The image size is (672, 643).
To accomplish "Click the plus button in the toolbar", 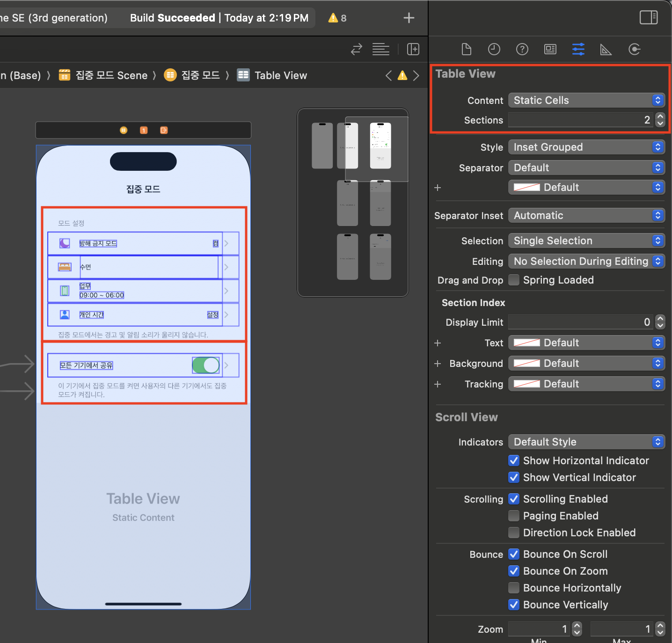I will [409, 18].
